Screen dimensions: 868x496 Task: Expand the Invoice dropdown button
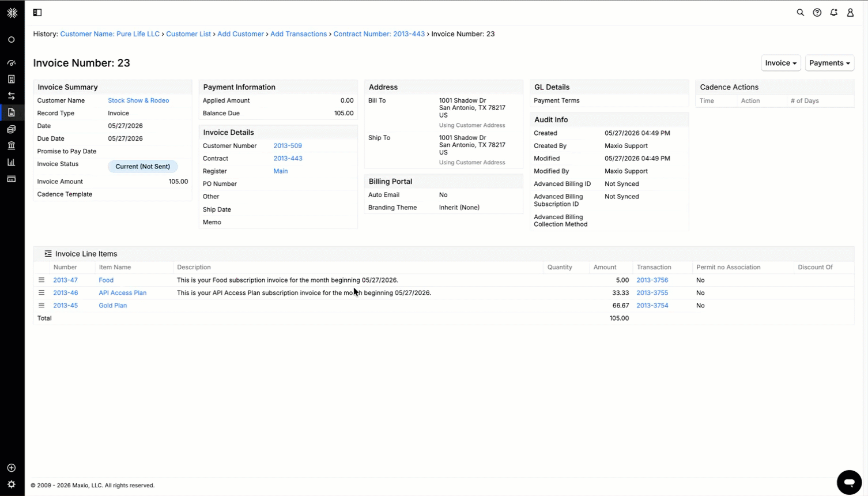(x=780, y=63)
